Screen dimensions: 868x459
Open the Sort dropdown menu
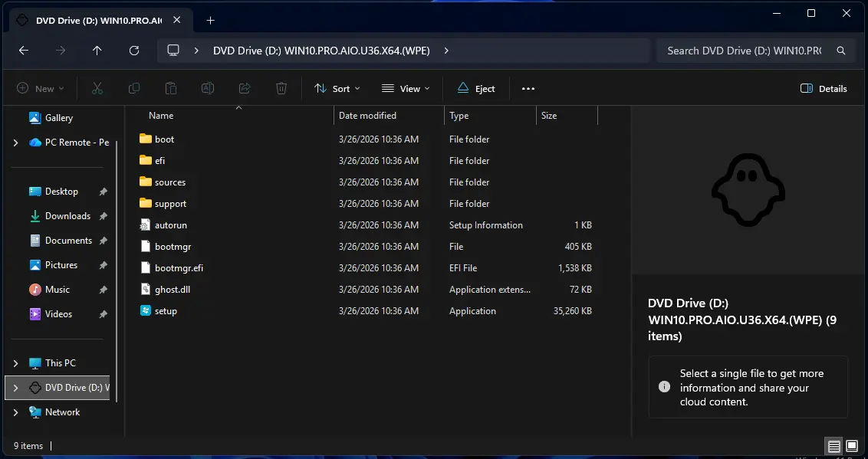point(337,88)
